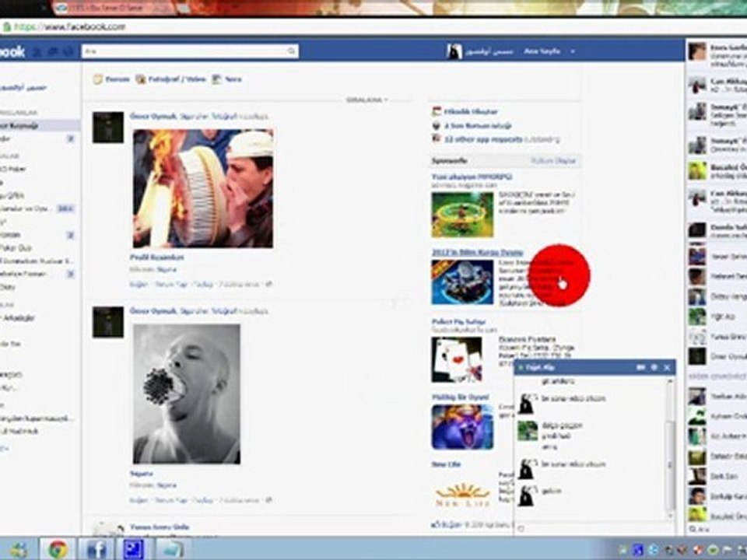Click the chat sidebar search field at bottom
Viewport: 747px width, 560px height.
[716, 529]
